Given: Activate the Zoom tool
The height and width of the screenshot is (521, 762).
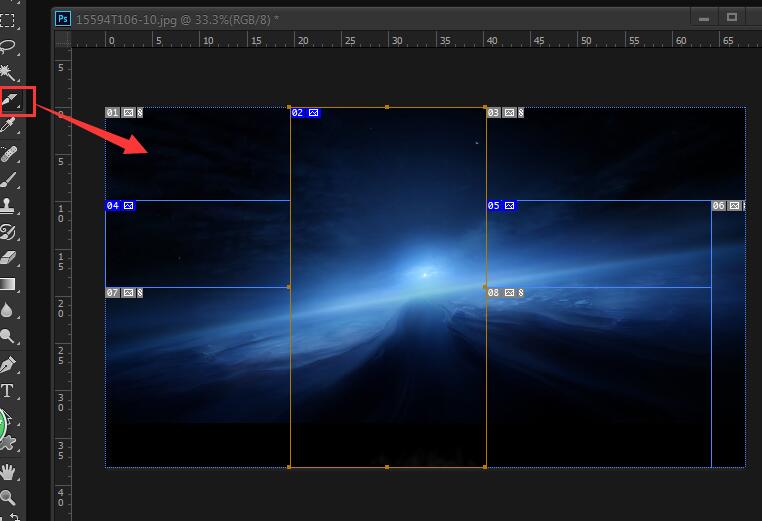Looking at the screenshot, I should 9,497.
